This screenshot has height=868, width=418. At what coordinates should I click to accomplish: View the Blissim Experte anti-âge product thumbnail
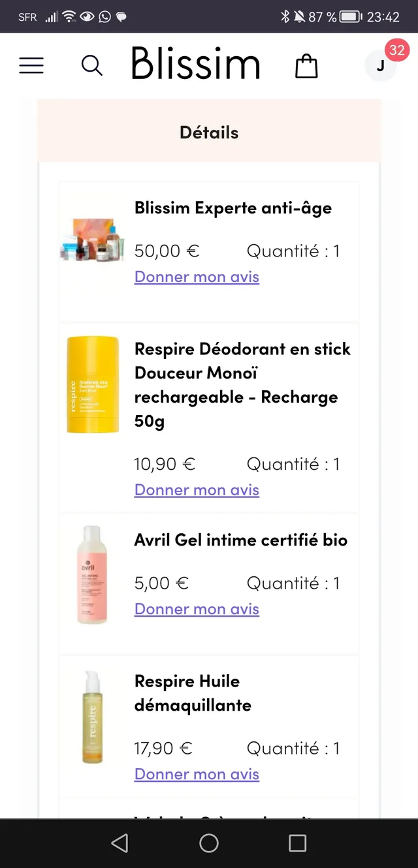[x=92, y=235]
